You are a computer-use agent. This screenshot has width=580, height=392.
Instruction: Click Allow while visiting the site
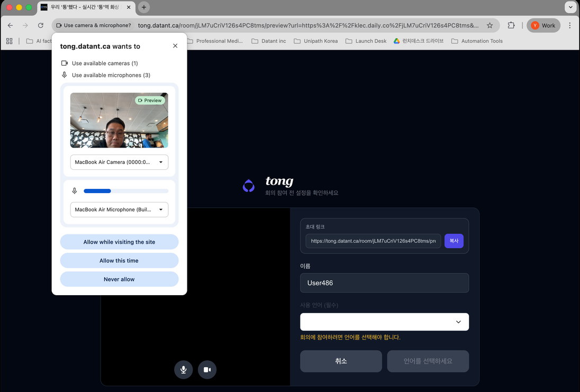119,242
